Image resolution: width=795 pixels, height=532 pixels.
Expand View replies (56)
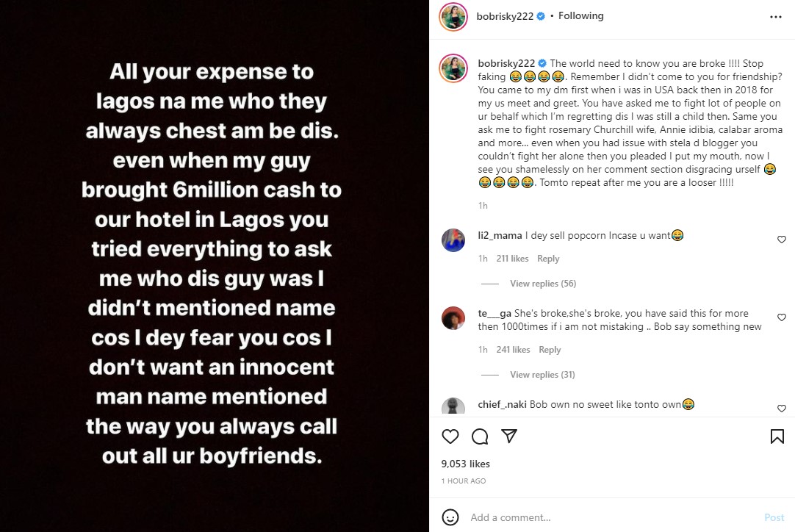(543, 284)
